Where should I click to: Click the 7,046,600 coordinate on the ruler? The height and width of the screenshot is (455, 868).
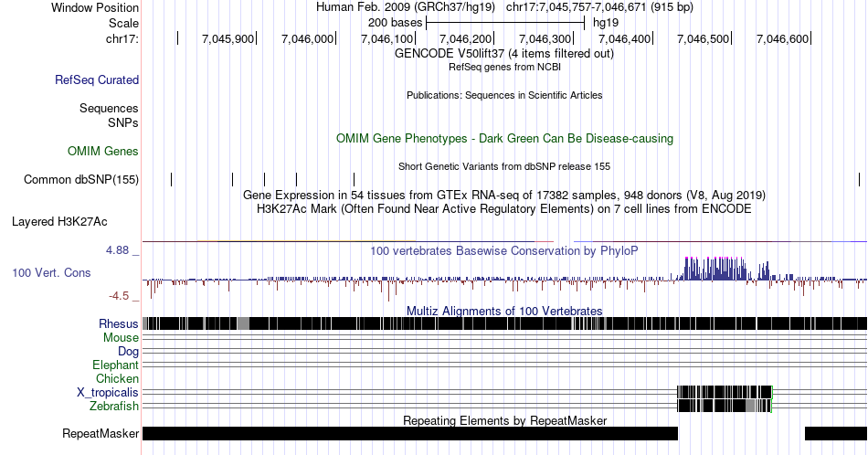(782, 38)
